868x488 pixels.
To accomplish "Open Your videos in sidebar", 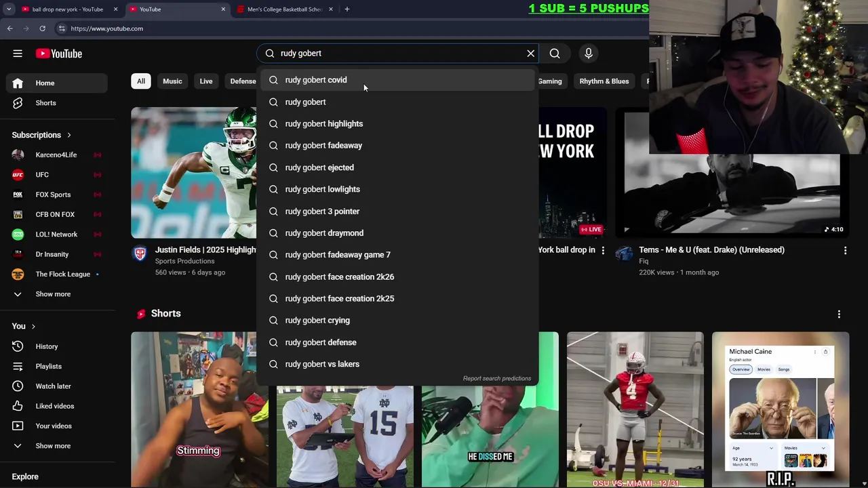I will (x=57, y=426).
